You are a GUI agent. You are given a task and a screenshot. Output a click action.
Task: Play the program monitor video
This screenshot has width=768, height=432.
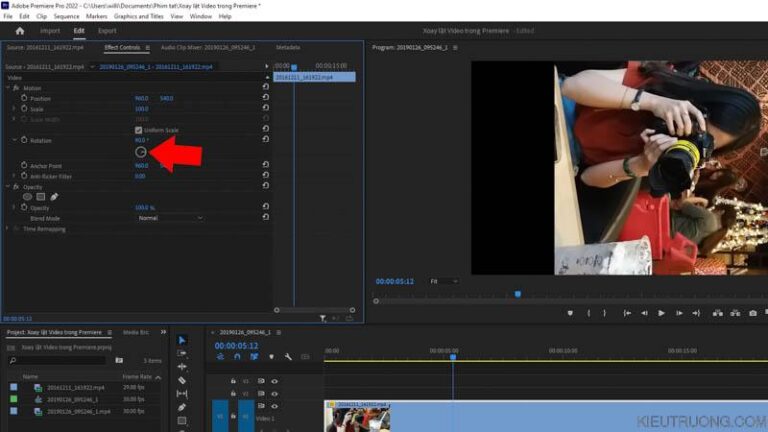pyautogui.click(x=661, y=313)
